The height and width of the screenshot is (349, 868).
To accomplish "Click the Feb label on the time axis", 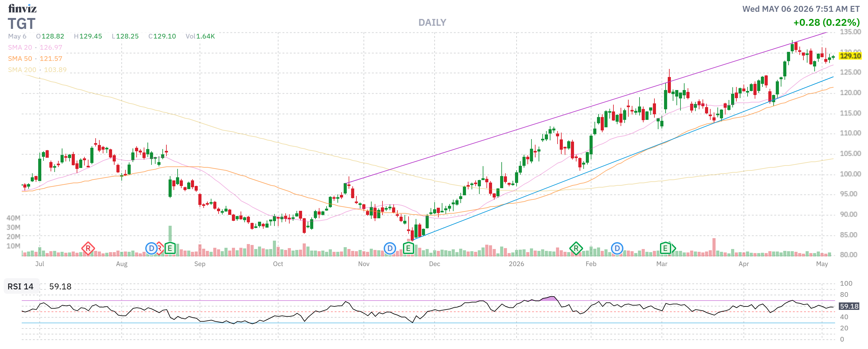I will [591, 264].
